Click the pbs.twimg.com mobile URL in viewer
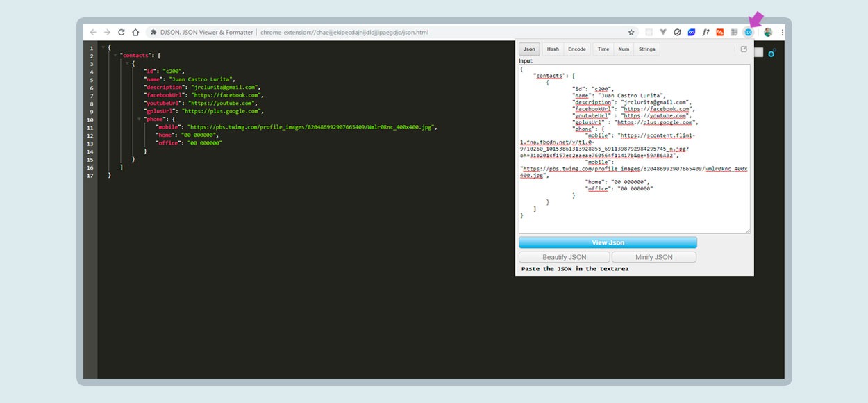Viewport: 868px width, 403px height. click(312, 127)
